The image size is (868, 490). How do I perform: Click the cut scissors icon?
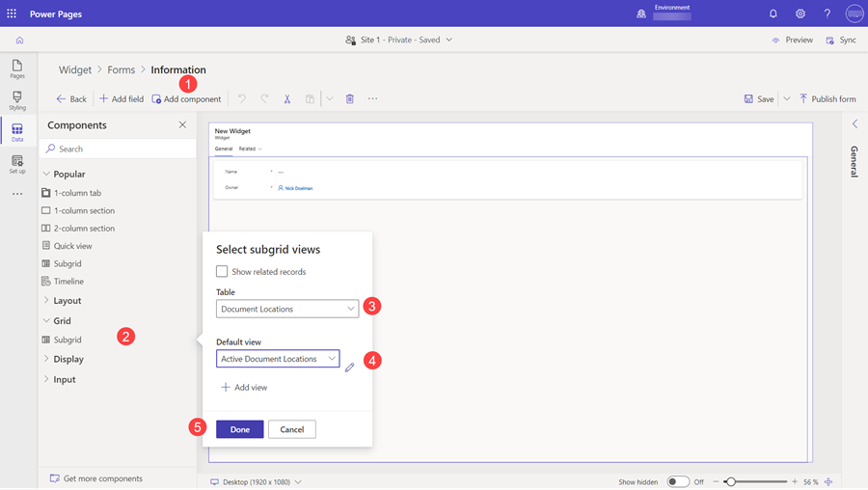(287, 98)
